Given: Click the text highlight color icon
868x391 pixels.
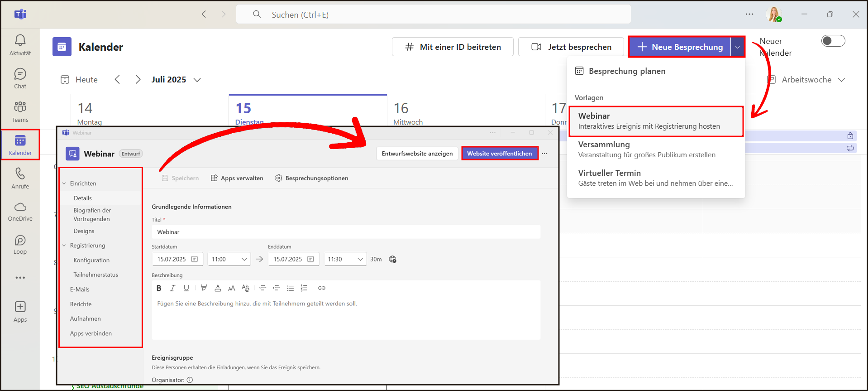Looking at the screenshot, I should 204,288.
